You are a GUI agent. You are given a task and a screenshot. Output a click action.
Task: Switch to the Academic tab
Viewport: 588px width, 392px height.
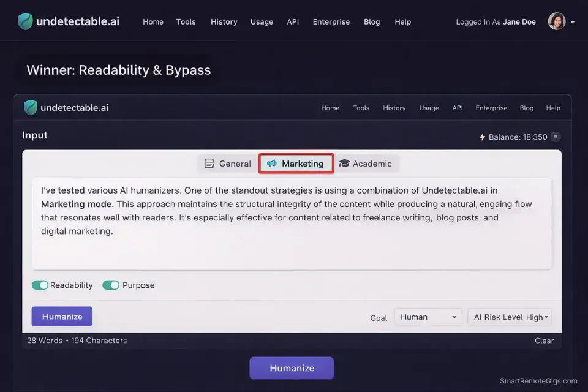(366, 164)
